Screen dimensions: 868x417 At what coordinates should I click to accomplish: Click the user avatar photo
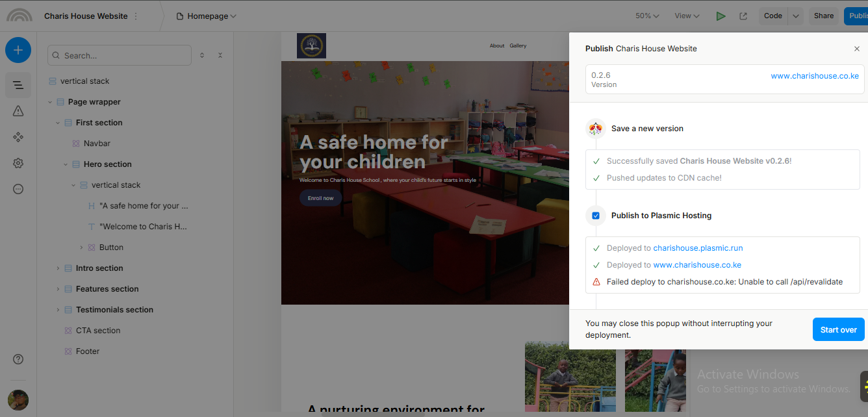[x=18, y=400]
